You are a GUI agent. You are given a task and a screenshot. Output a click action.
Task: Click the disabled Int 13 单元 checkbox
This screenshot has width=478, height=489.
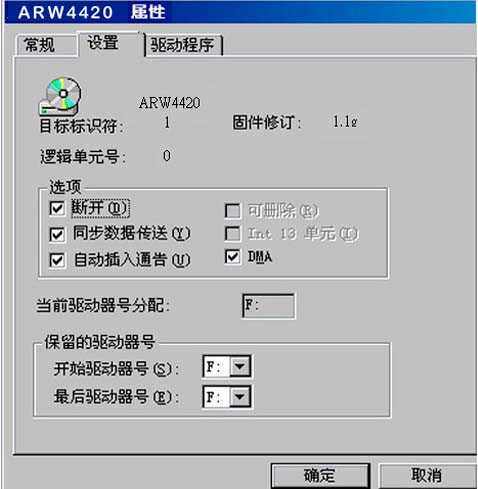click(233, 233)
